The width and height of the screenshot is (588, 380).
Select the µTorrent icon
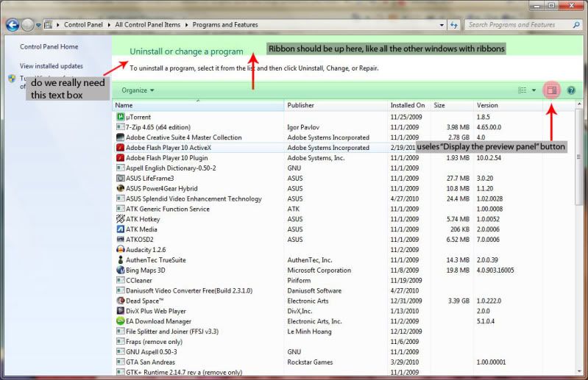click(121, 117)
